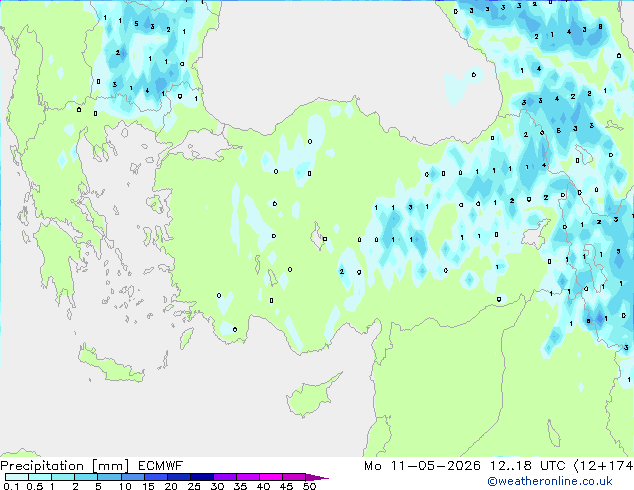This screenshot has width=634, height=490.
Task: Click the legend value label "0.1"
Action: 11,486
